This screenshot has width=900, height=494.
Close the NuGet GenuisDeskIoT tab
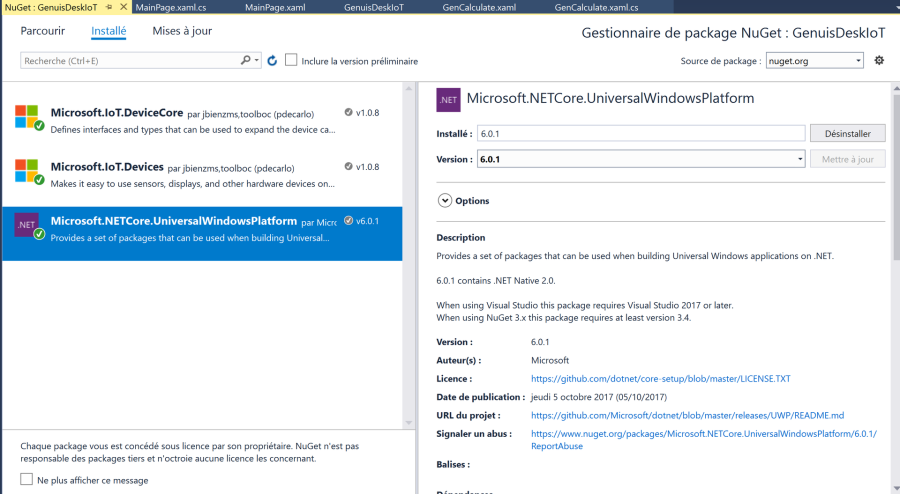click(x=123, y=7)
